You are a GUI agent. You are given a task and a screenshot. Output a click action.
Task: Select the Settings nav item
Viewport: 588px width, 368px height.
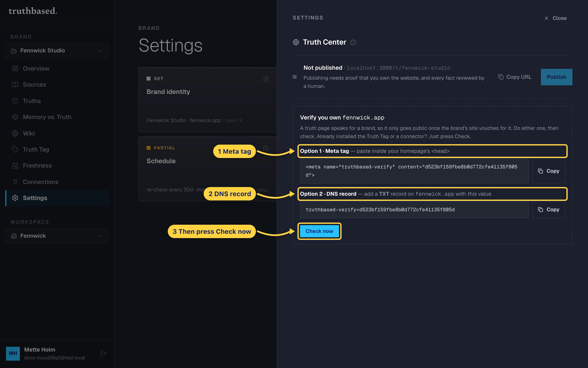click(x=57, y=198)
